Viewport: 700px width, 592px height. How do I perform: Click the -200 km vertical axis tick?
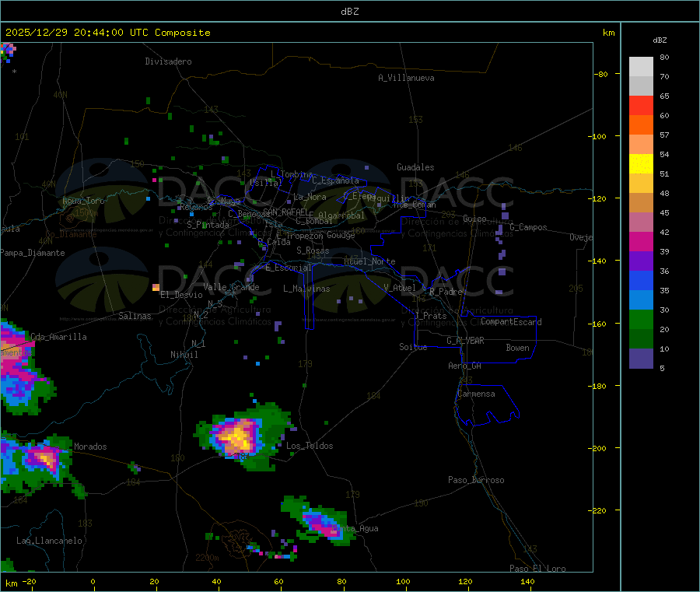coord(597,448)
